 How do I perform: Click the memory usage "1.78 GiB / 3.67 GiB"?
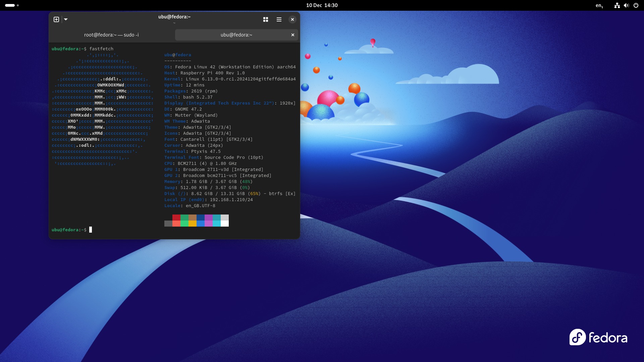pyautogui.click(x=211, y=182)
